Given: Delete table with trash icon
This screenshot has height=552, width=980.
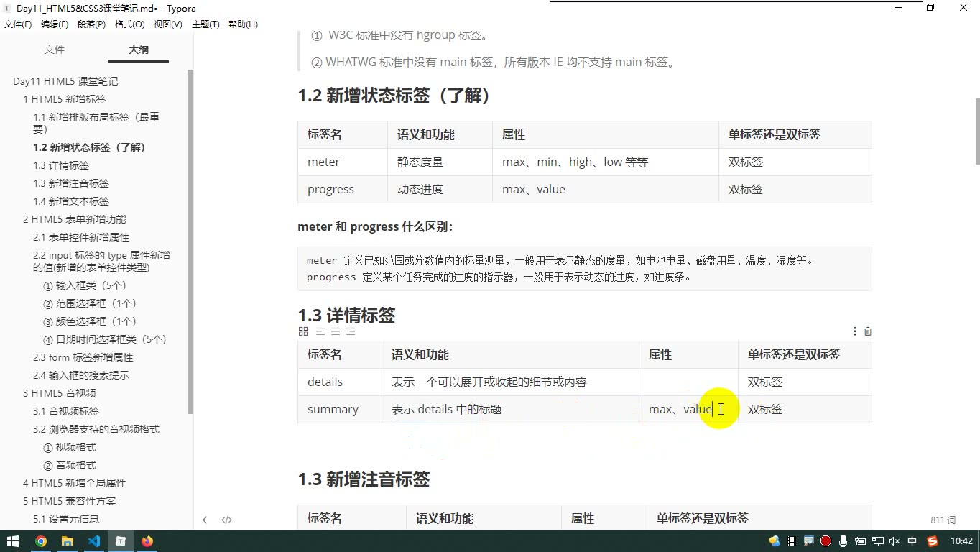Looking at the screenshot, I should 868,331.
